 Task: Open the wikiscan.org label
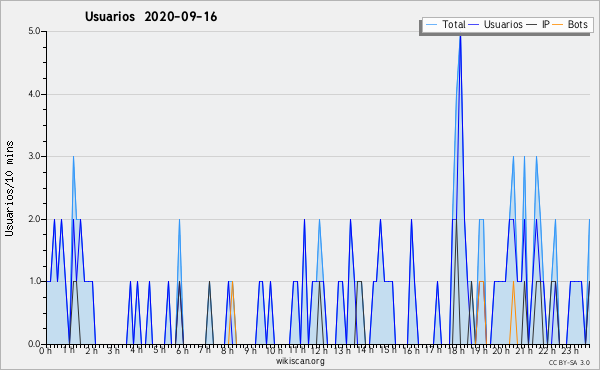(x=300, y=361)
